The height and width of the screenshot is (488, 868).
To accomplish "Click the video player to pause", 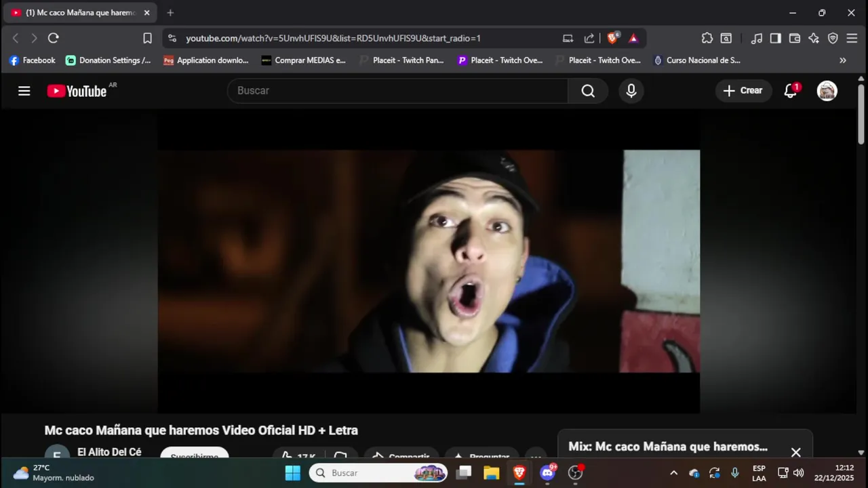I will point(429,261).
